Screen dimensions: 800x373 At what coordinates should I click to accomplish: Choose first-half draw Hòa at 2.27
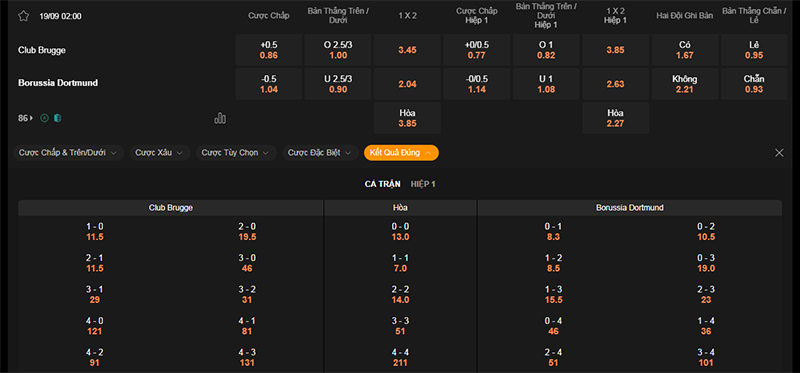click(615, 118)
